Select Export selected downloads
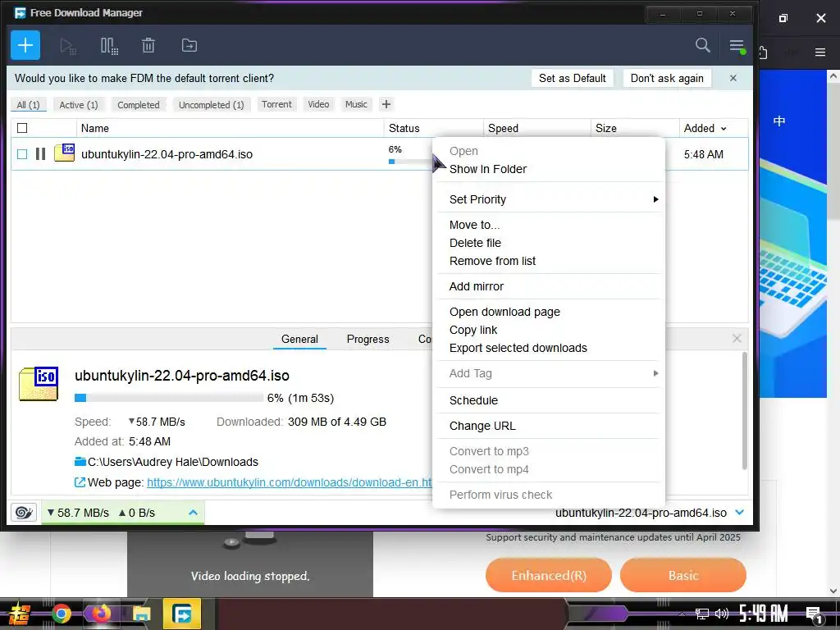This screenshot has height=630, width=840. (518, 348)
